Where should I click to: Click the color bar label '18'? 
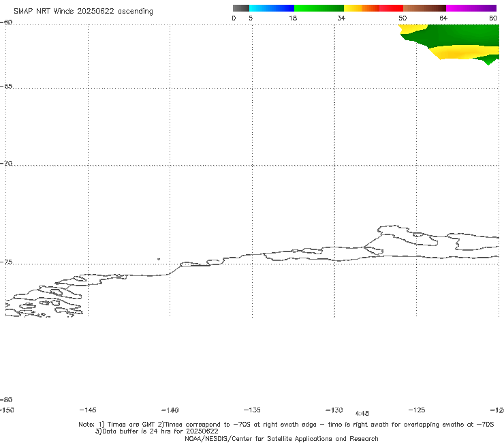(293, 18)
